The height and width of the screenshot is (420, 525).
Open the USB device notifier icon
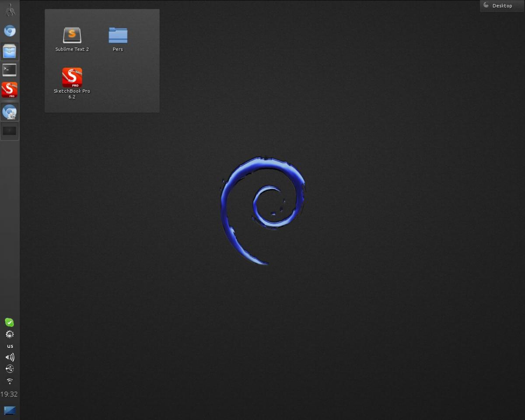(x=10, y=369)
